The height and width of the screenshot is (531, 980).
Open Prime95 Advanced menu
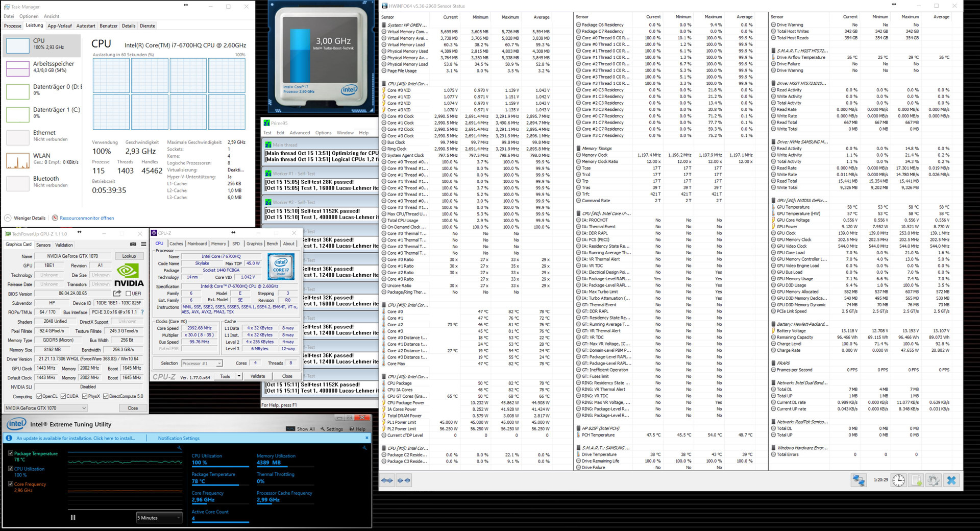coord(300,133)
